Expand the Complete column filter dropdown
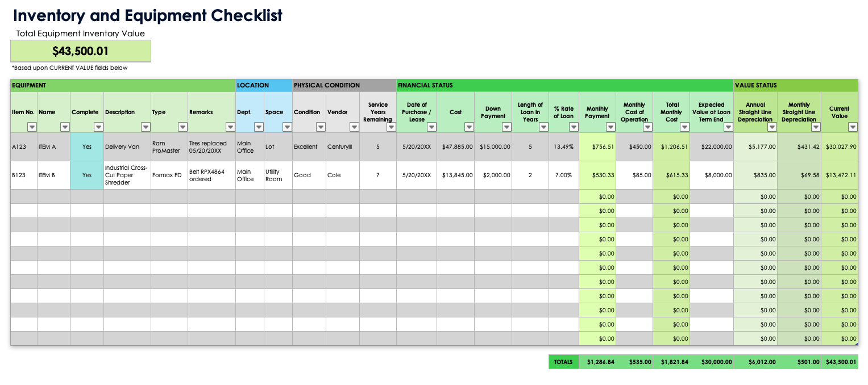The height and width of the screenshot is (385, 868). coord(98,127)
